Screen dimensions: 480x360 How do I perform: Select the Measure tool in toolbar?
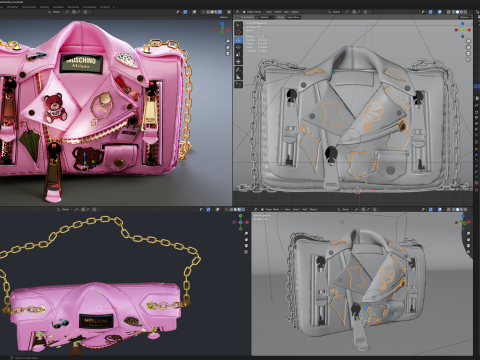pyautogui.click(x=238, y=77)
